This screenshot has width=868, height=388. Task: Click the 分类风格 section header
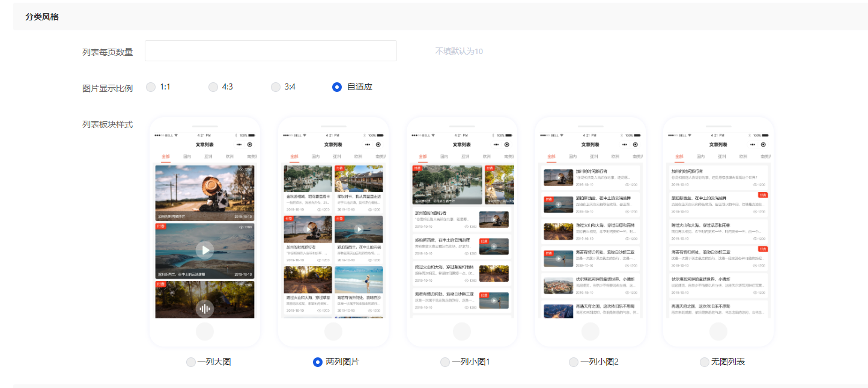pos(42,17)
